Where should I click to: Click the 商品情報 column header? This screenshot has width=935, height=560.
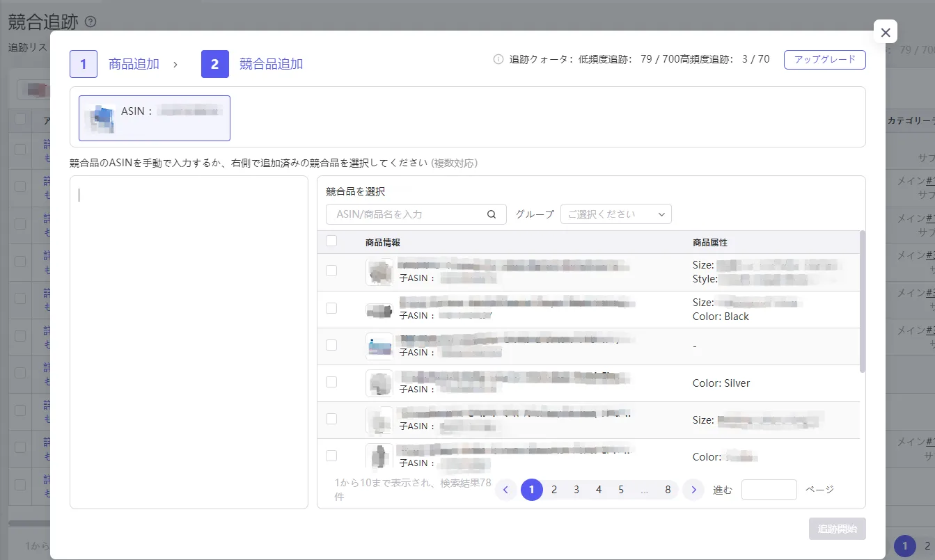[383, 242]
